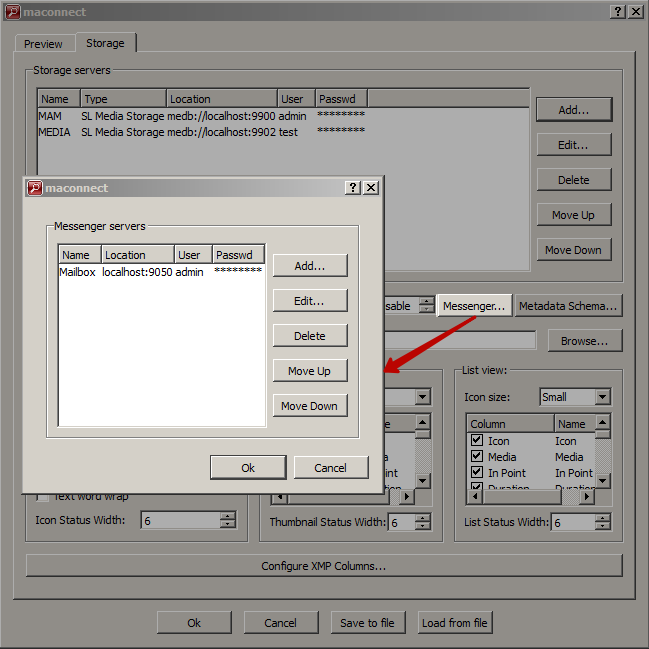Move the messenger server down

tap(310, 406)
